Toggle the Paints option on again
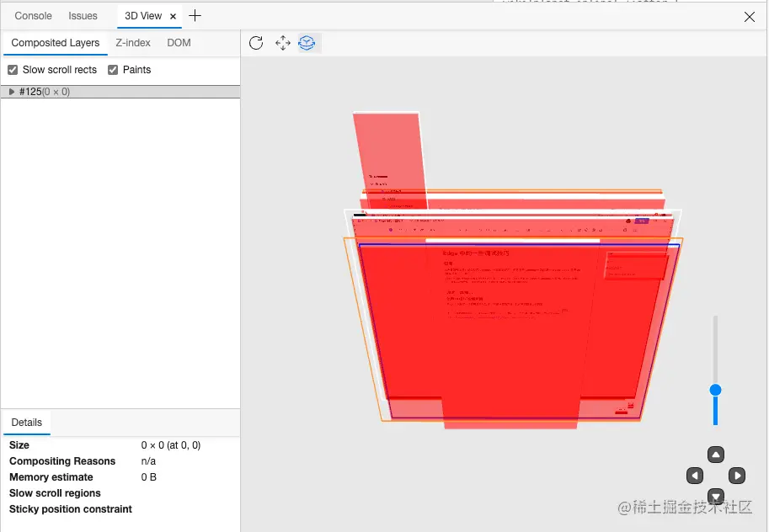Viewport: 769px width, 532px height. [x=113, y=70]
